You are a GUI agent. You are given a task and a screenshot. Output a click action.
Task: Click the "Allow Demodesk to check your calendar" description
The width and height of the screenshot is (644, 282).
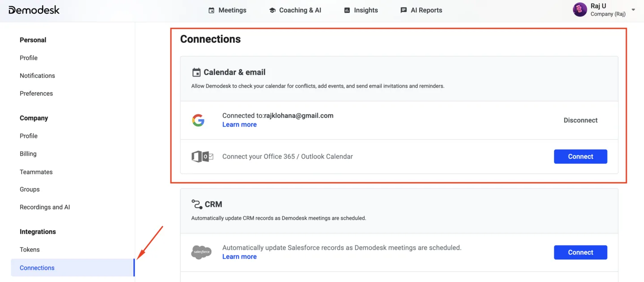tap(318, 86)
